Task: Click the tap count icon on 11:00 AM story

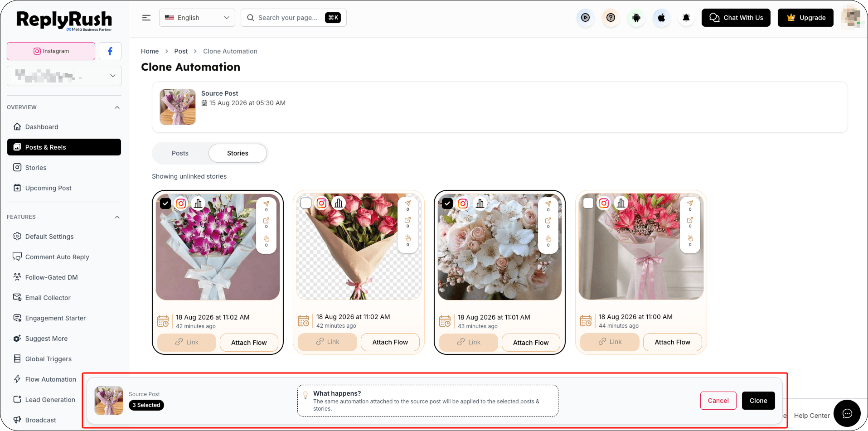Action: pos(690,238)
